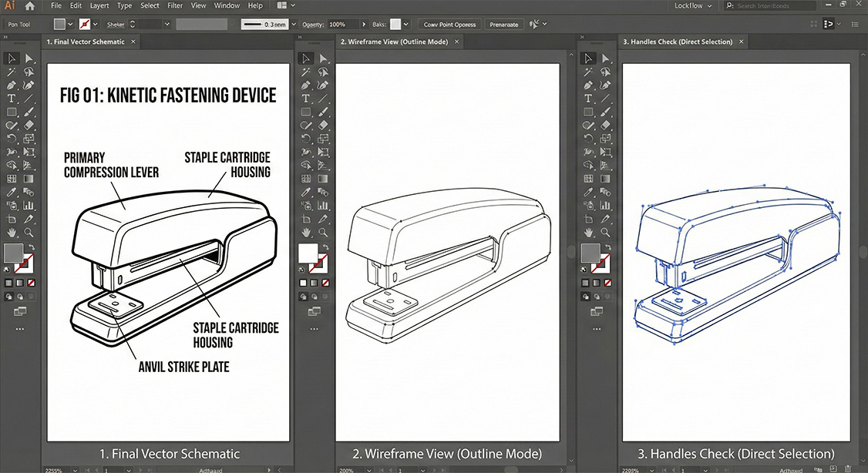
Task: Swap fill and stroke in left toolbar
Action: pyautogui.click(x=31, y=247)
